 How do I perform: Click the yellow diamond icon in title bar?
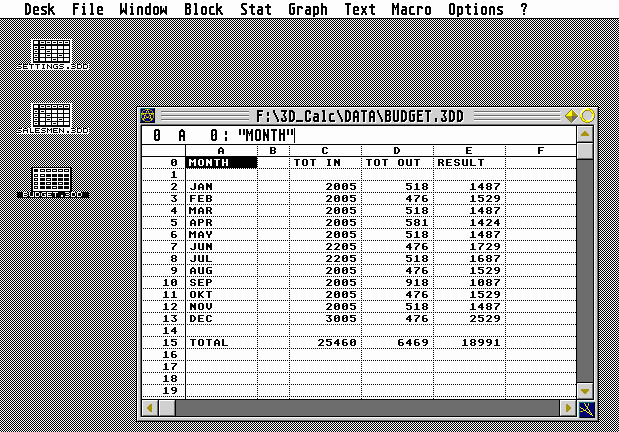coord(571,116)
